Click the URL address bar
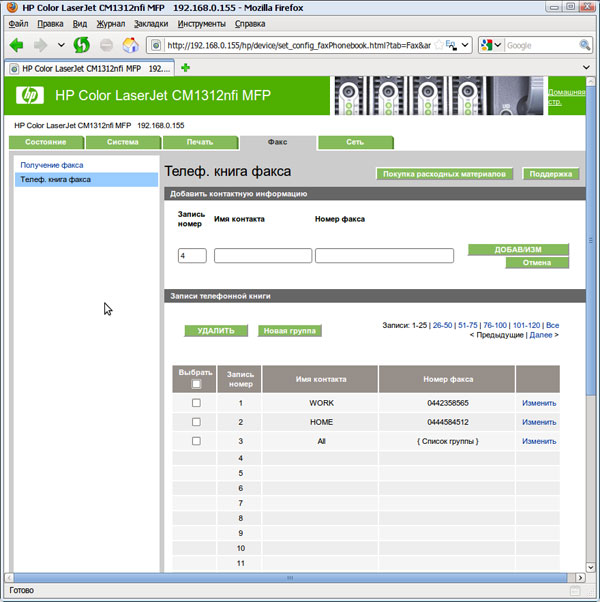Viewport: 600px width, 602px height. [298, 45]
